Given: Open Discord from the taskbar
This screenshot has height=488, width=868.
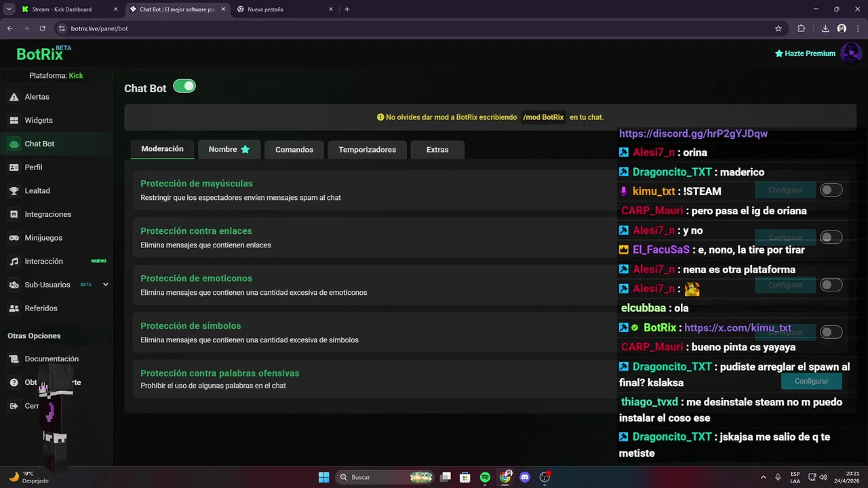Looking at the screenshot, I should (x=524, y=477).
